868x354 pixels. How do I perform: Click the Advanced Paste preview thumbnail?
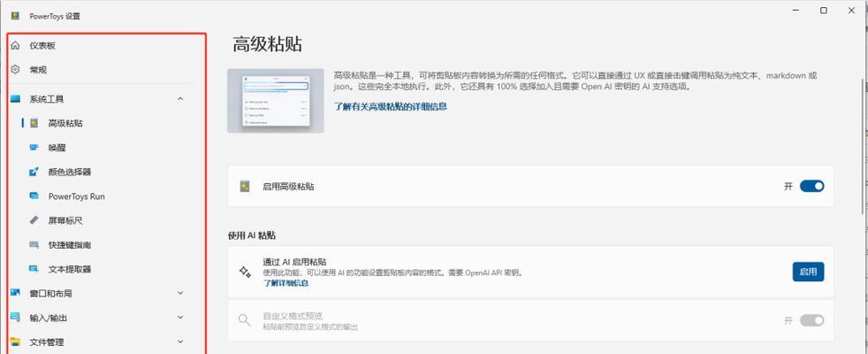(276, 101)
